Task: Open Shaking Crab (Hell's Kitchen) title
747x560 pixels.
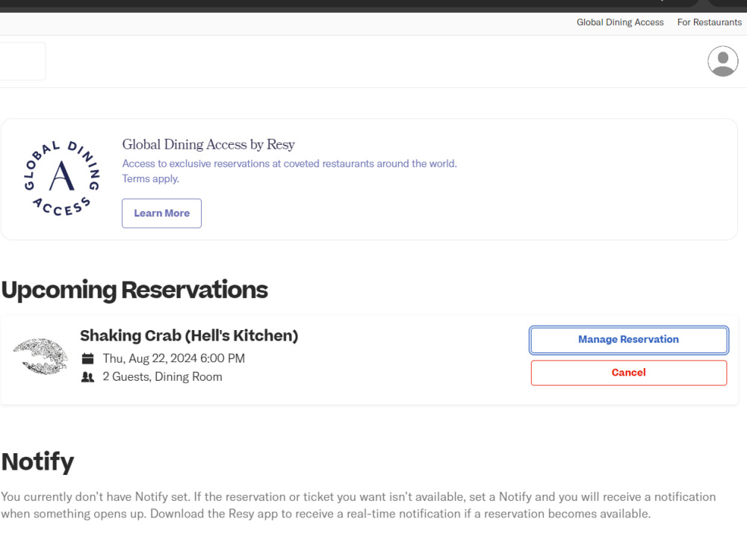Action: click(189, 336)
